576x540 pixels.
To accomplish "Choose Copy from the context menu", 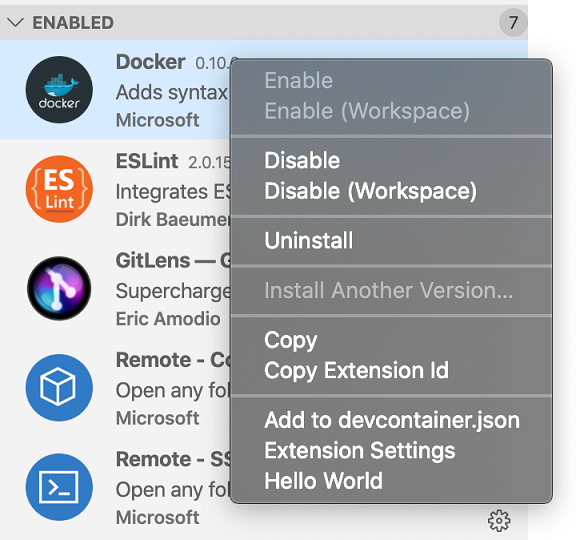I will [391, 340].
